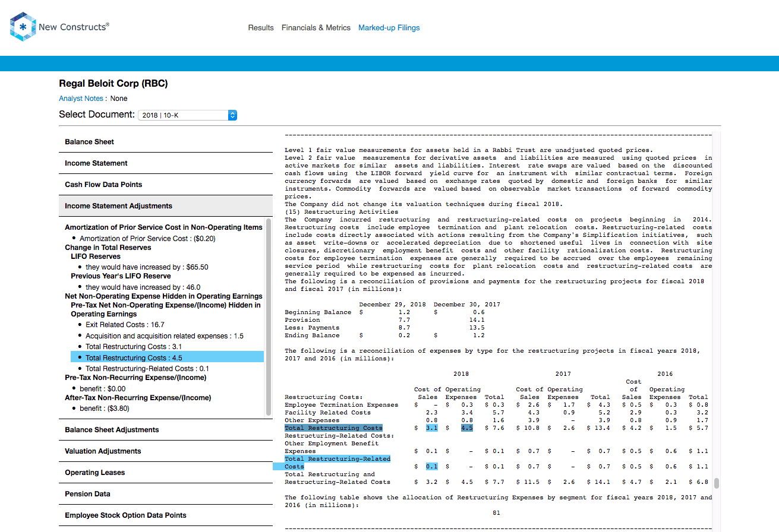This screenshot has height=532, width=779.
Task: Click Pre-Tax Non-Recurring Expense/(Income) heading
Action: tap(135, 378)
